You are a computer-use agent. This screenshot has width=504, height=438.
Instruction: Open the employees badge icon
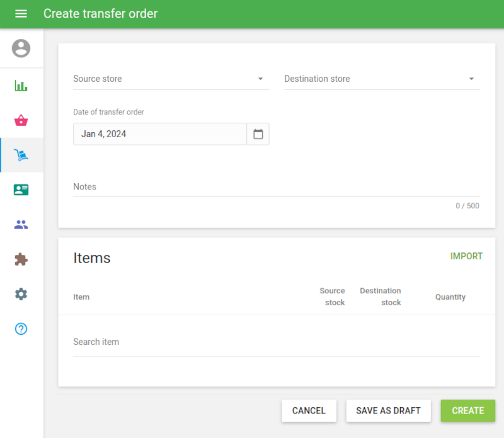[21, 189]
